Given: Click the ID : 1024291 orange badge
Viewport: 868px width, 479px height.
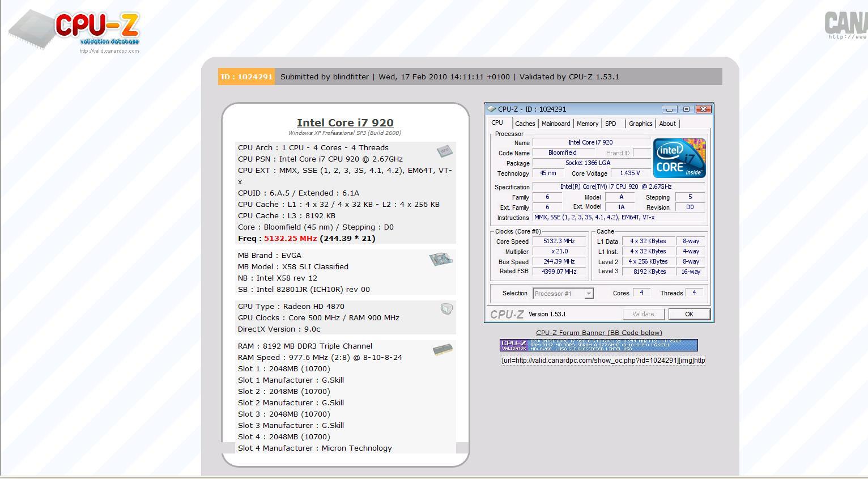Looking at the screenshot, I should (246, 77).
